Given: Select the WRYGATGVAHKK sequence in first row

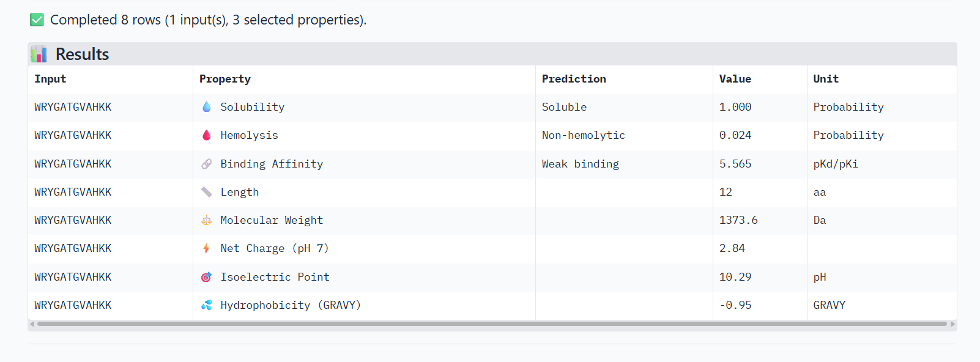Looking at the screenshot, I should click(72, 107).
